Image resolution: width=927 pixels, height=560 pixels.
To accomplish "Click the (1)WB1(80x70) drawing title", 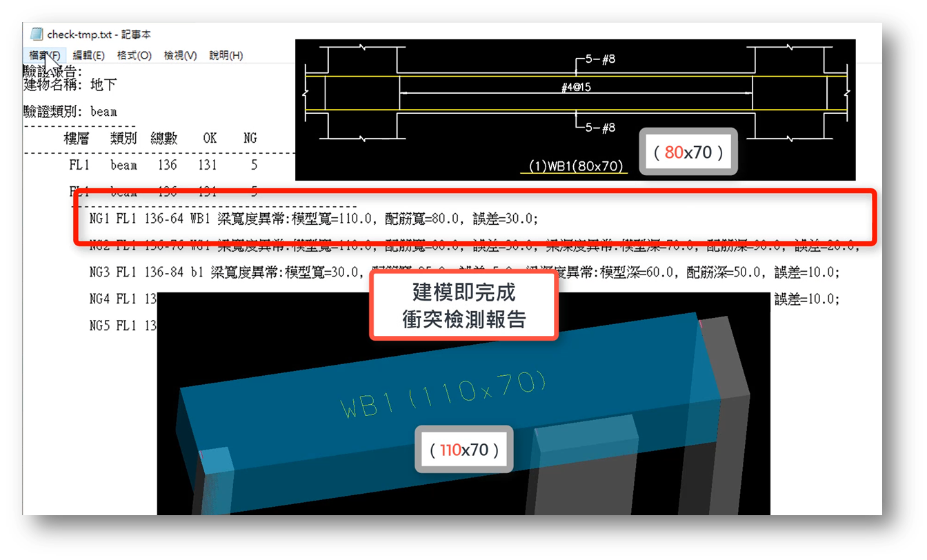I will tap(576, 166).
